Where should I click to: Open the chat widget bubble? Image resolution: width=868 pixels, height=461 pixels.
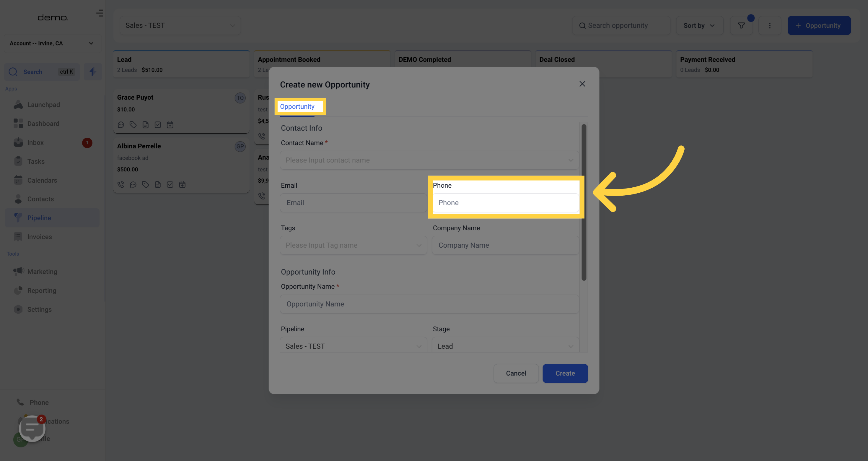pos(32,428)
